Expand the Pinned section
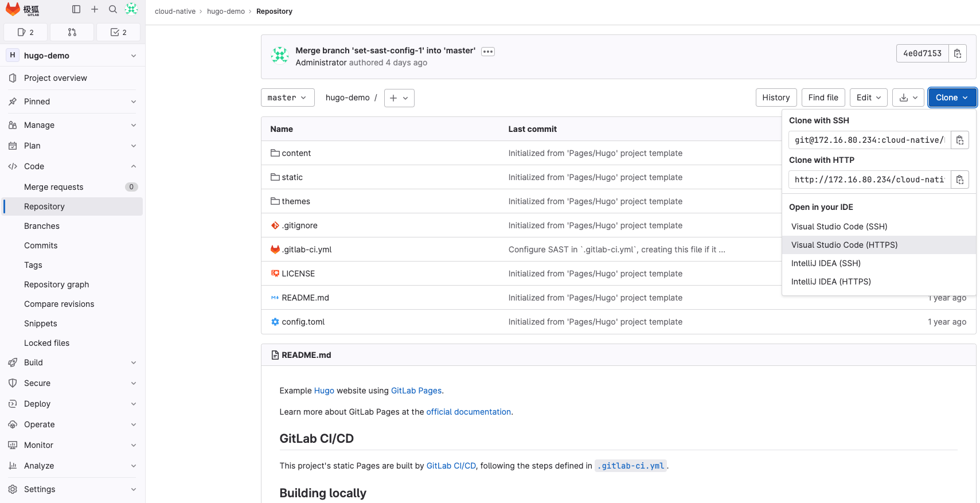This screenshot has height=503, width=980. [x=72, y=102]
